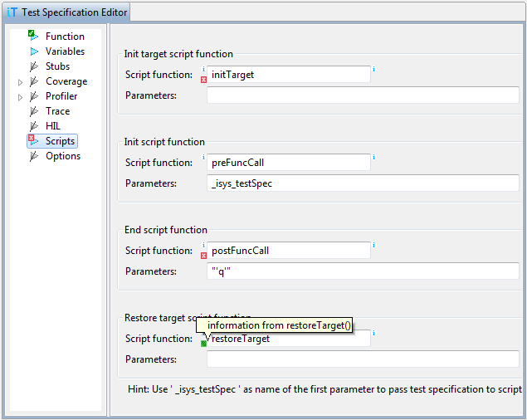Click the info icon right of initTarget field
Image resolution: width=527 pixels, height=420 pixels.
[x=374, y=69]
